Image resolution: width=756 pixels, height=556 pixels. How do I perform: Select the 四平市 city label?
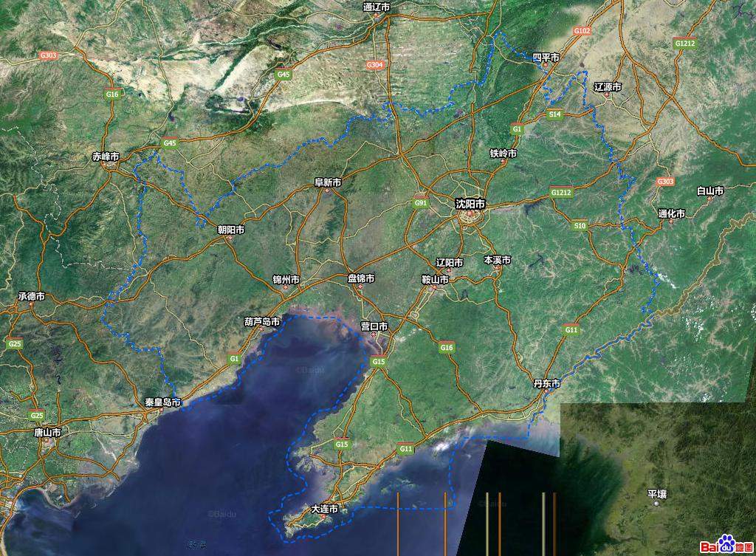coord(546,58)
